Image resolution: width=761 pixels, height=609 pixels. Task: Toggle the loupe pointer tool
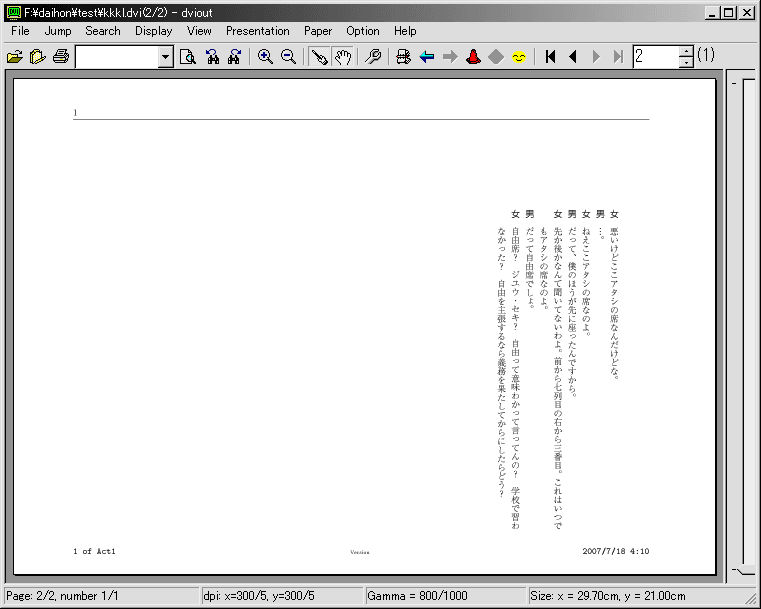pyautogui.click(x=319, y=57)
